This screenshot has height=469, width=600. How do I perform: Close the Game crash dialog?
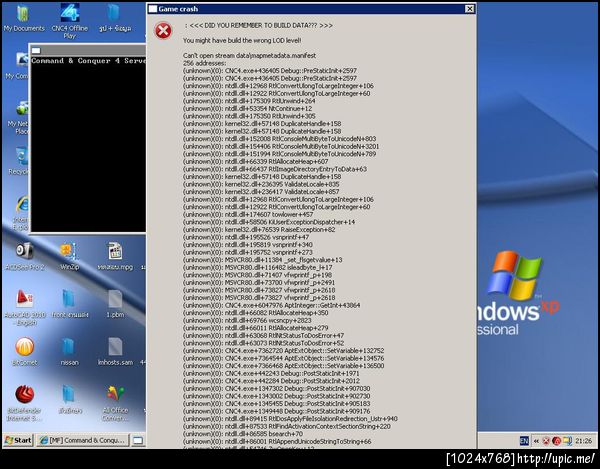(x=470, y=9)
